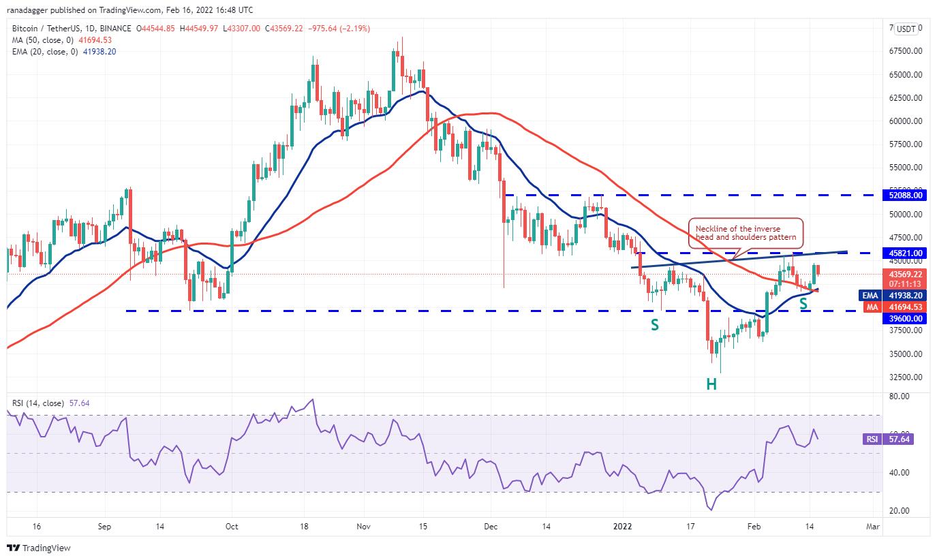The width and height of the screenshot is (937, 560).
Task: Click the right shoulder 'S' label near February 14
Action: tap(803, 305)
